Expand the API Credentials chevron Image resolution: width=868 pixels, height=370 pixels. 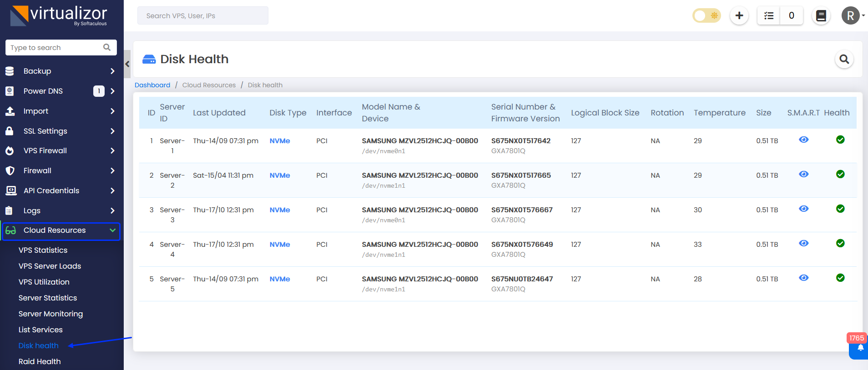click(x=112, y=190)
